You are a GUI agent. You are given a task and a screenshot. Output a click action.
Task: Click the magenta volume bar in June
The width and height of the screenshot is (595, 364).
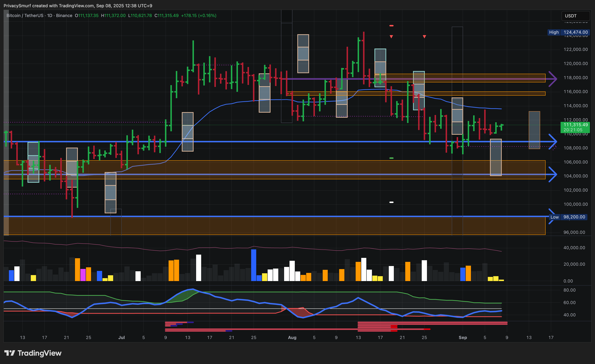[x=83, y=275]
